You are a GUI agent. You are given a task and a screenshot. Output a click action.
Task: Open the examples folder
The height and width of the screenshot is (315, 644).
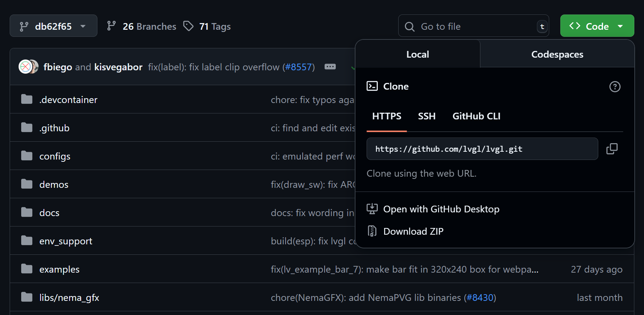[59, 269]
